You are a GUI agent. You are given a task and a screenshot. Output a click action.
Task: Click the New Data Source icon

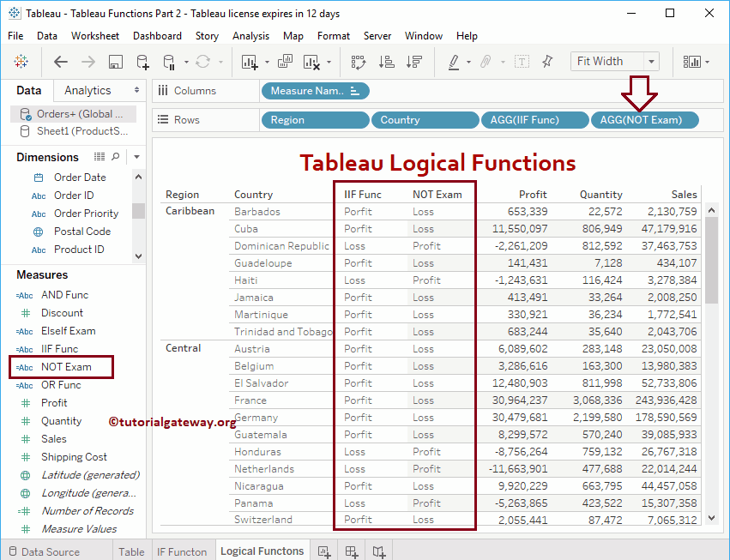[x=142, y=62]
